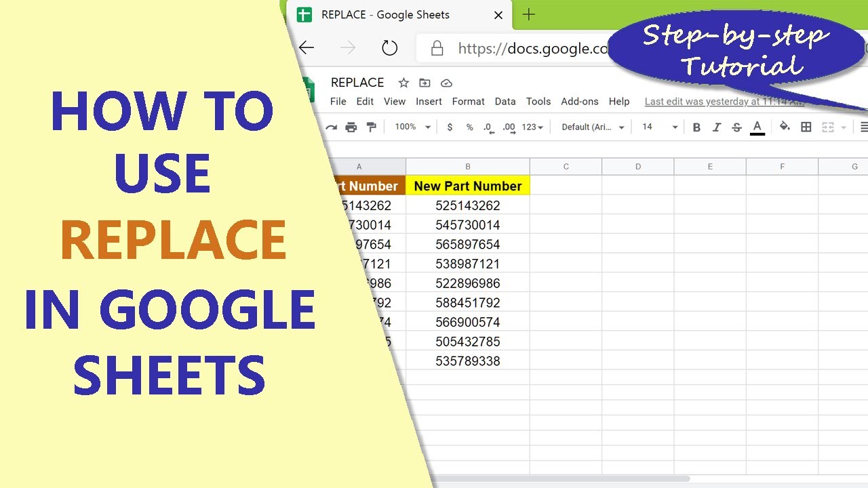
Task: Open the Format menu
Action: (x=469, y=102)
